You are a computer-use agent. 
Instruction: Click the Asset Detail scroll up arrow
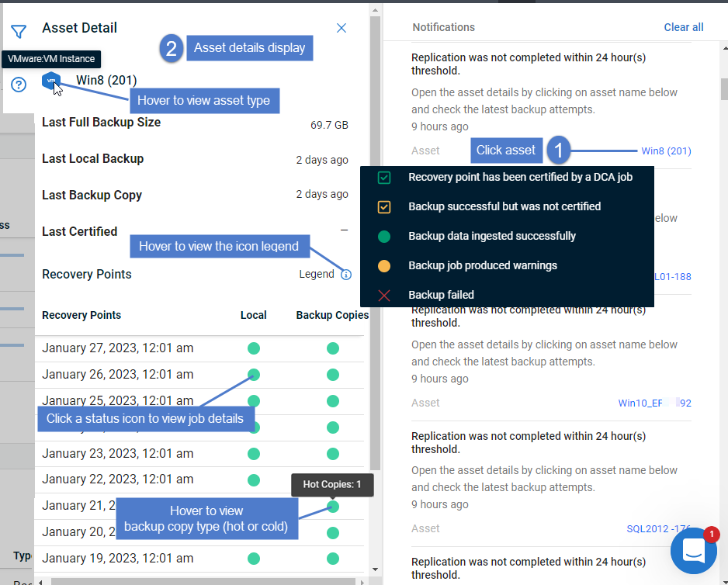pyautogui.click(x=375, y=10)
